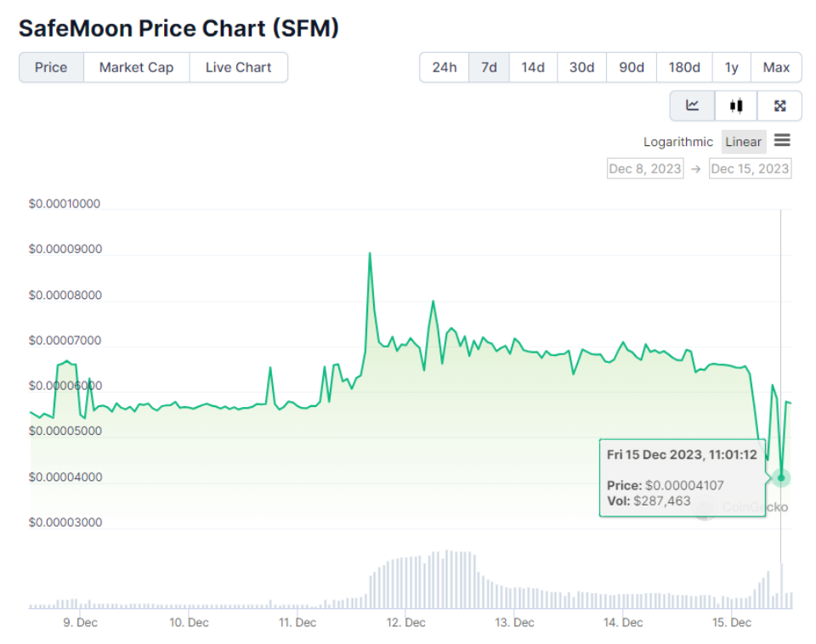Switch scale to Logarithmic
The height and width of the screenshot is (644, 816).
coord(678,142)
